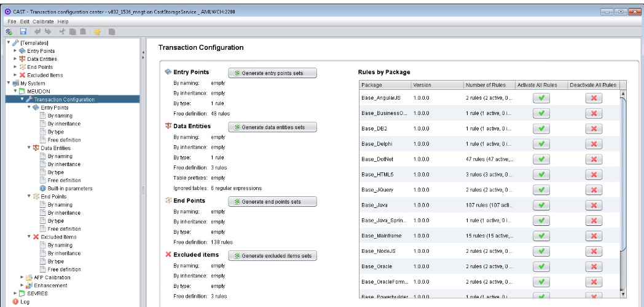This screenshot has height=307, width=644.
Task: Click the redo arrow in the toolbar
Action: [48, 31]
